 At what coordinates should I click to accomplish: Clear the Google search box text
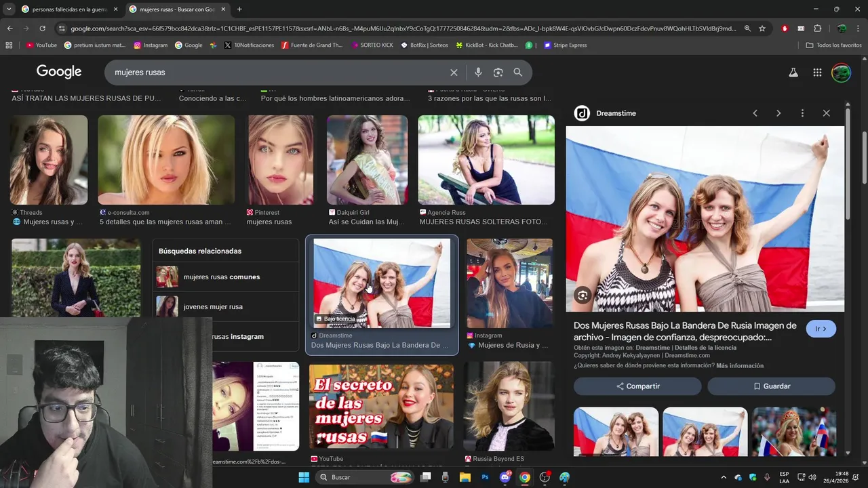454,73
